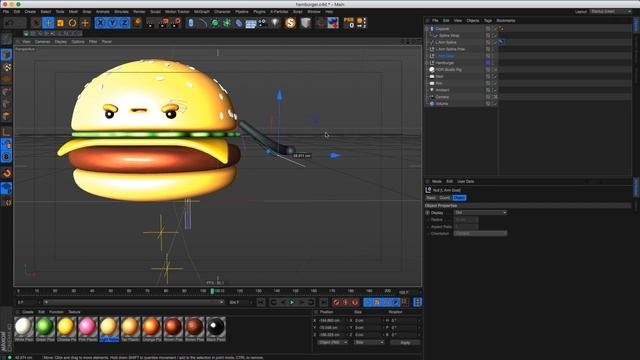Select the Rotate tool in the toolbar
640x360 pixels.
(x=73, y=23)
